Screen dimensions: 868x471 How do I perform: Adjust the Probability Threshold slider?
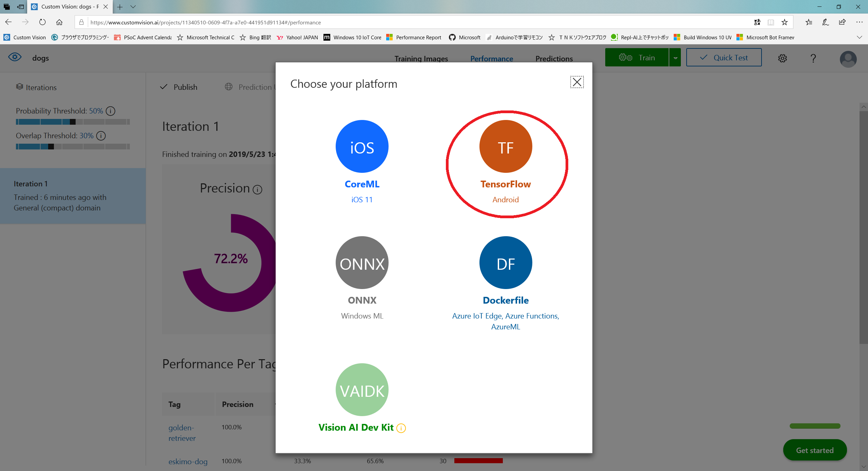click(x=73, y=122)
